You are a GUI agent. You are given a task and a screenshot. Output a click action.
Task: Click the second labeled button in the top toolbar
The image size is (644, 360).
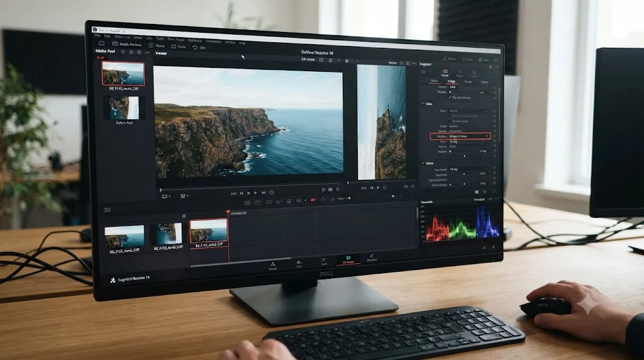point(157,45)
